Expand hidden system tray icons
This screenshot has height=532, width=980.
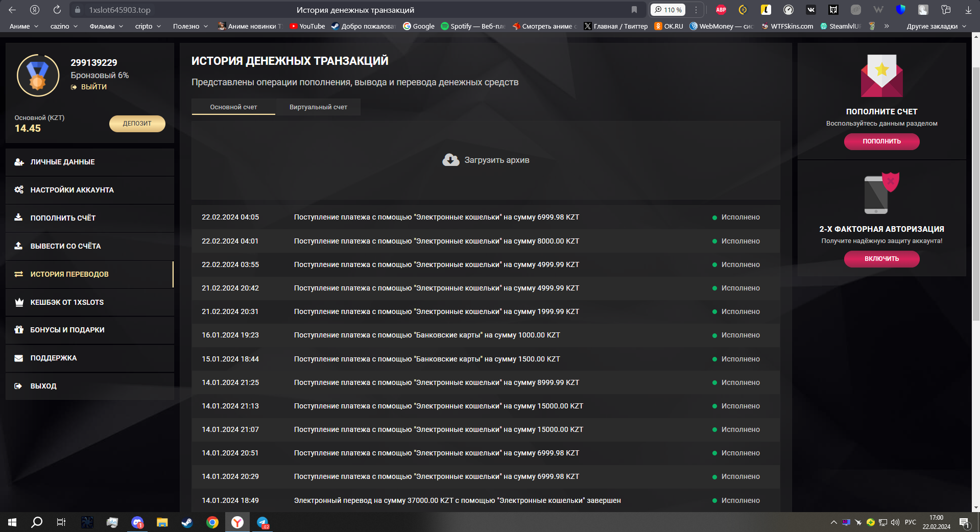(x=834, y=522)
